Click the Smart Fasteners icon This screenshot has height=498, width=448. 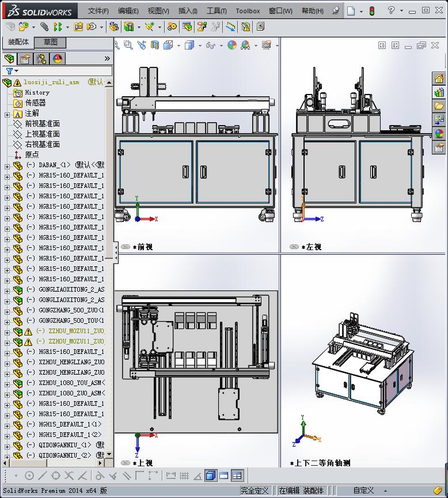pos(78,27)
